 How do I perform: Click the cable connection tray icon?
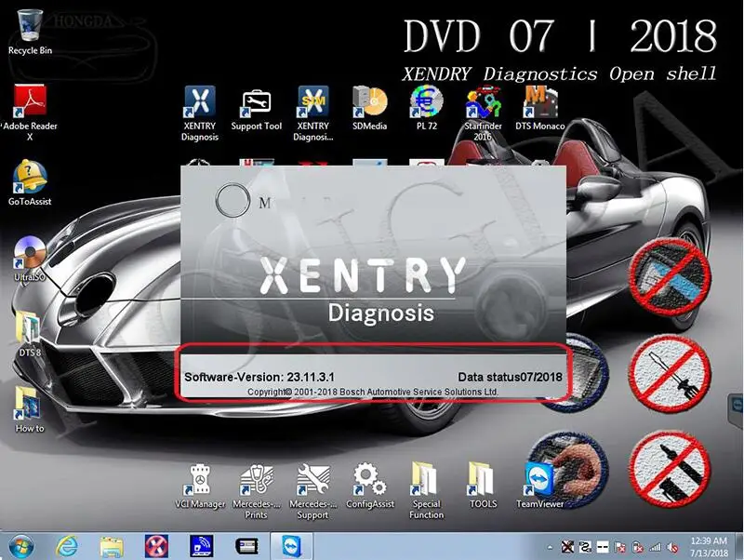pos(586,547)
